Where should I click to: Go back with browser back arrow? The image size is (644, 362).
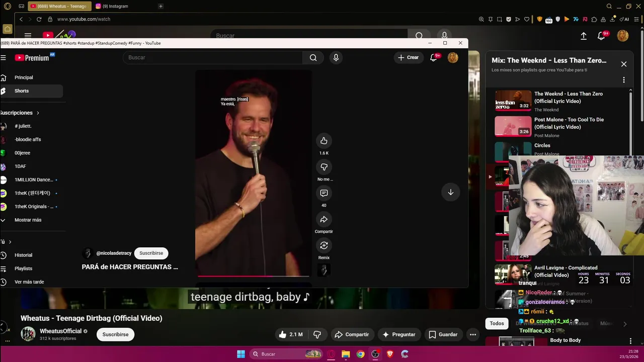click(21, 19)
